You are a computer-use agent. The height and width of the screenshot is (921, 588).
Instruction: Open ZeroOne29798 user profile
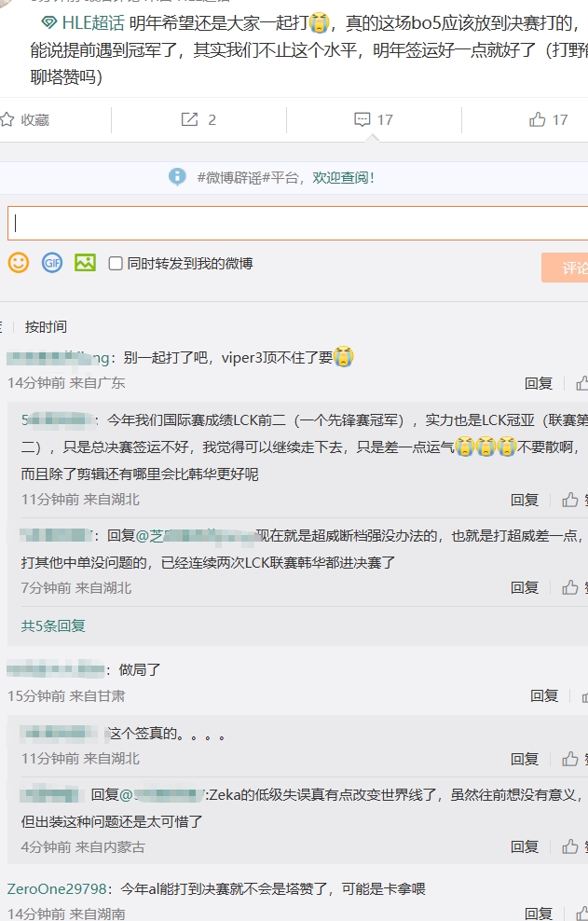(x=57, y=888)
